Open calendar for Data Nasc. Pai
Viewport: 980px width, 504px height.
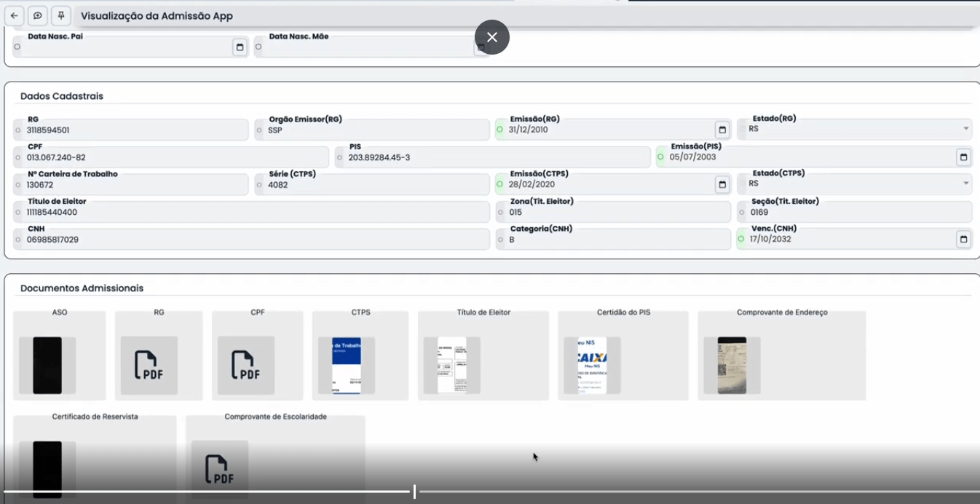point(240,47)
